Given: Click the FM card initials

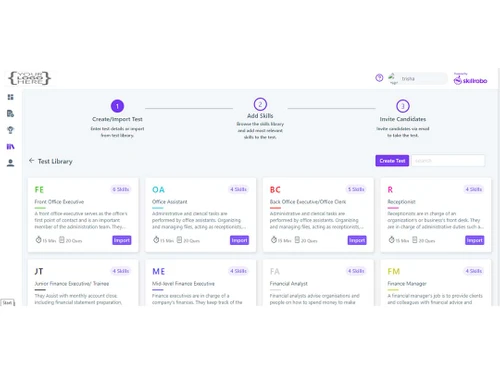Looking at the screenshot, I should [394, 271].
